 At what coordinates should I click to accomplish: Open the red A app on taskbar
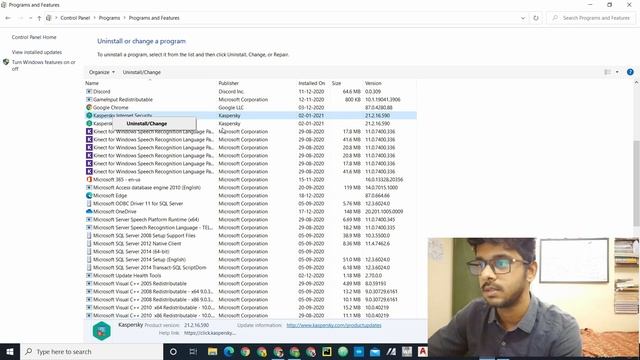(422, 351)
